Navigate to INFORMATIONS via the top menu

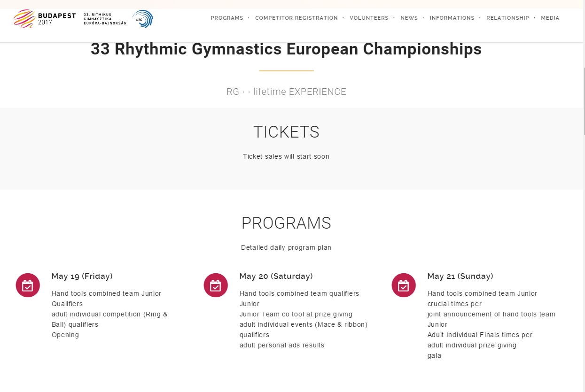452,18
